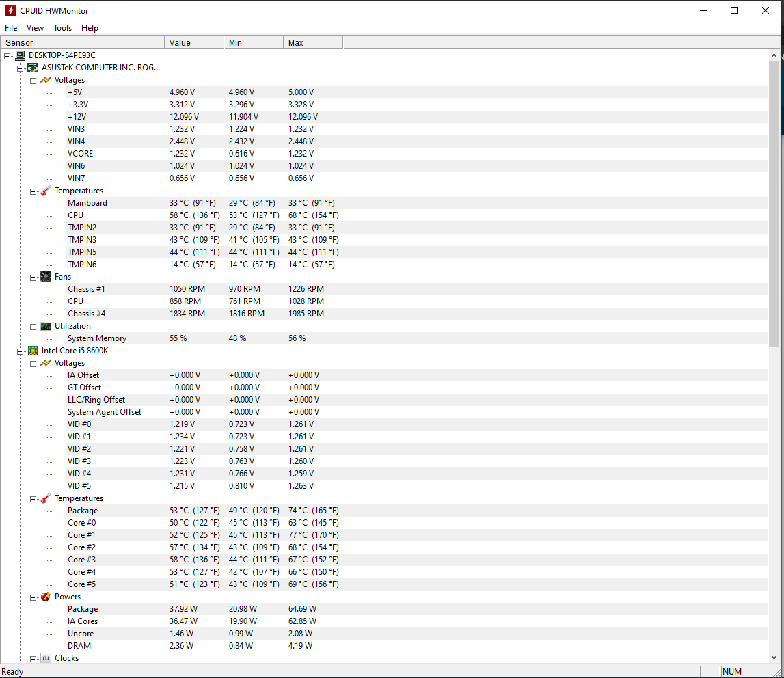Click the Ready status bar text
This screenshot has width=784, height=678.
pos(12,672)
